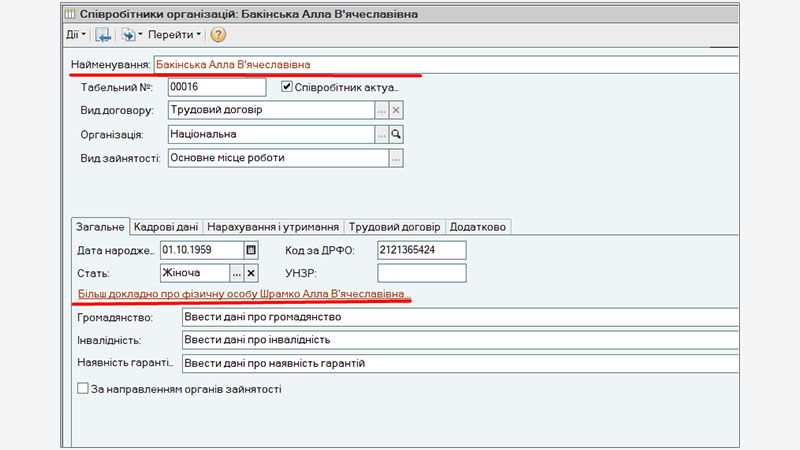Image resolution: width=800 pixels, height=450 pixels.
Task: Switch to the Кадрові дані tab
Action: click(166, 227)
